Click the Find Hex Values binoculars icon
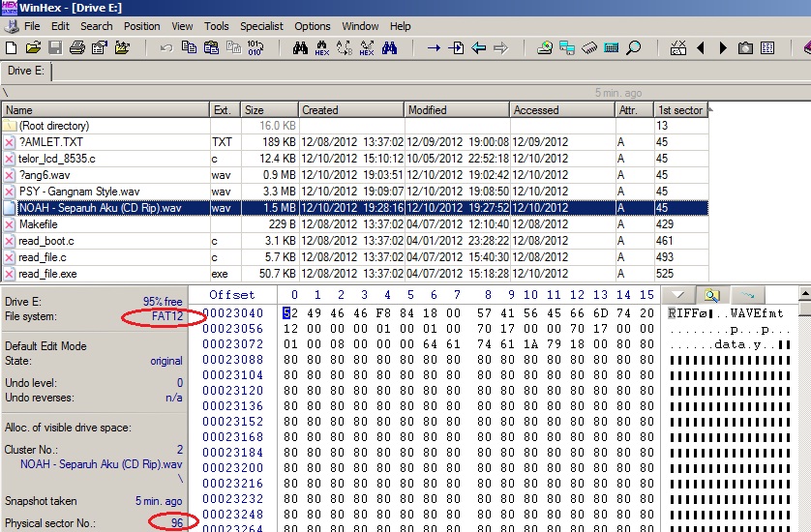811x532 pixels. [322, 47]
